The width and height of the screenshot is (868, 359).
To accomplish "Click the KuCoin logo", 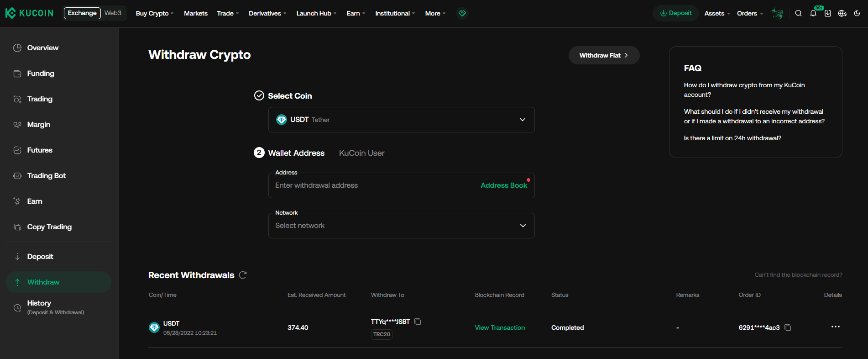I will [x=29, y=13].
